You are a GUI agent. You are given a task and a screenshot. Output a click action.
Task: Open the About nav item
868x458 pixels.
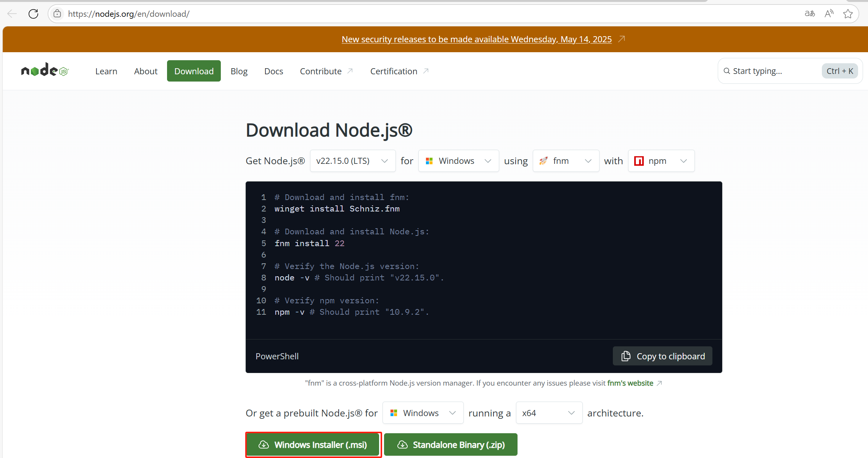[x=146, y=71]
